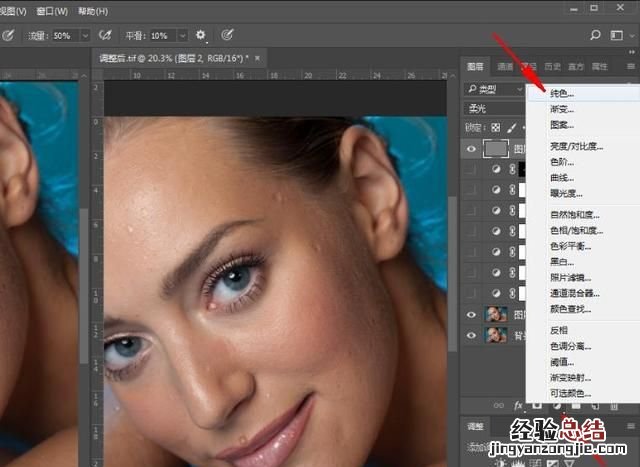This screenshot has height=467, width=640.
Task: Choose 曲线... from the adjustment menu
Action: point(563,177)
